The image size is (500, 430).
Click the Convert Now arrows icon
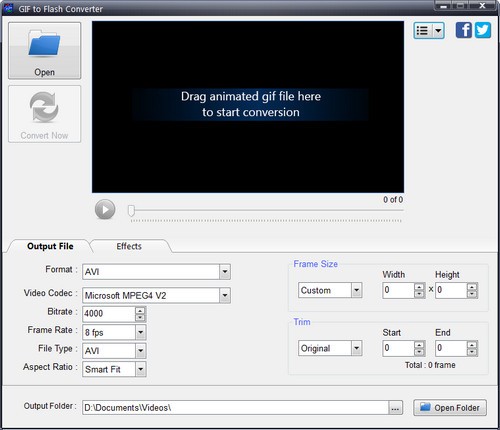[44, 107]
